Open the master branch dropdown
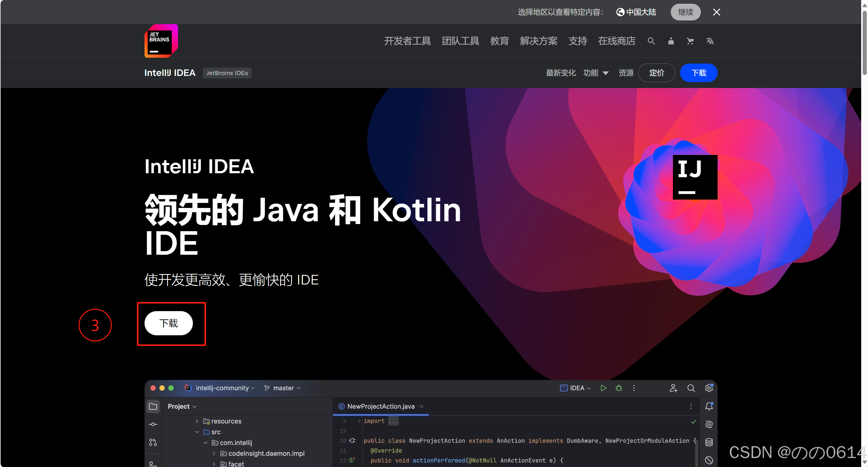The image size is (868, 467). pyautogui.click(x=283, y=388)
